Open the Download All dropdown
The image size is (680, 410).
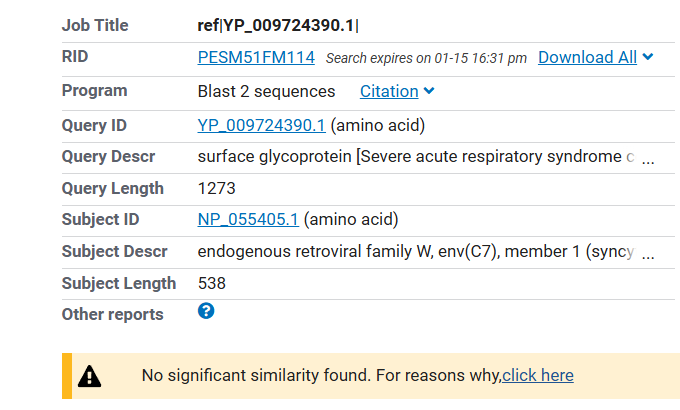[x=596, y=57]
